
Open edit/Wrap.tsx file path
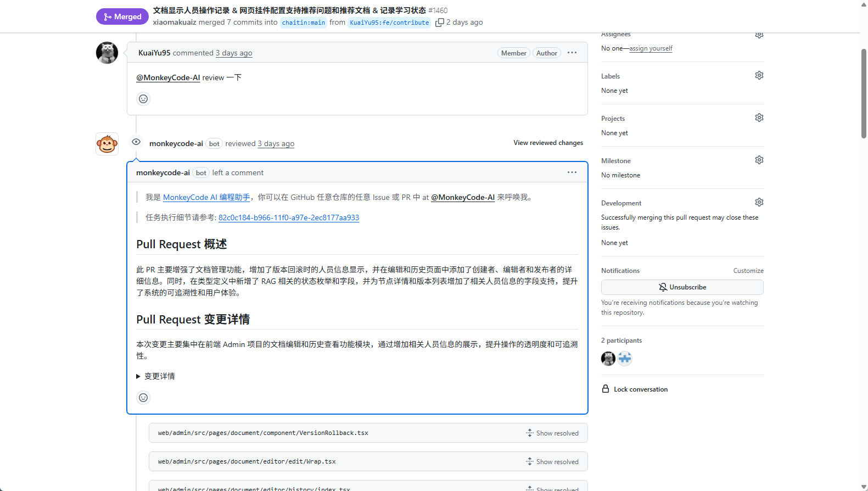pyautogui.click(x=247, y=461)
